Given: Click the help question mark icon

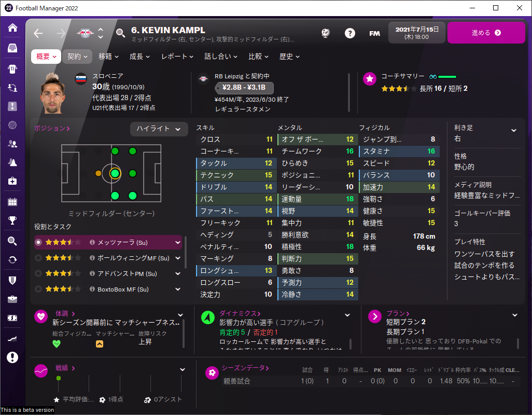Looking at the screenshot, I should 350,33.
